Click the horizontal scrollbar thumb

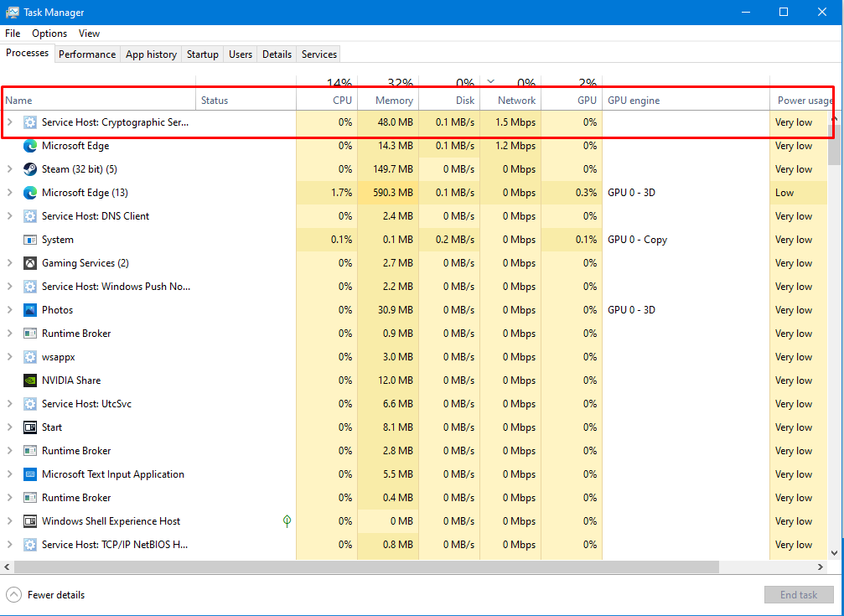pos(366,567)
